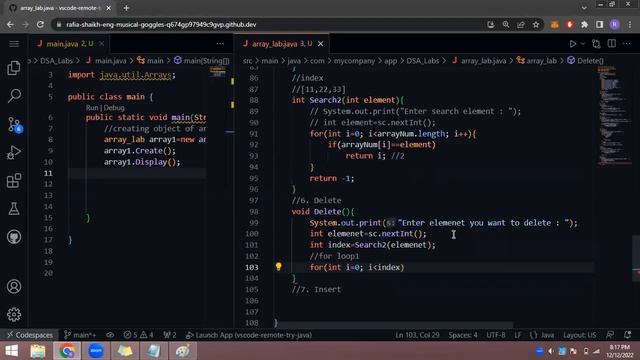The height and width of the screenshot is (360, 640).
Task: Open Run and Debug view
Action: coord(14,153)
